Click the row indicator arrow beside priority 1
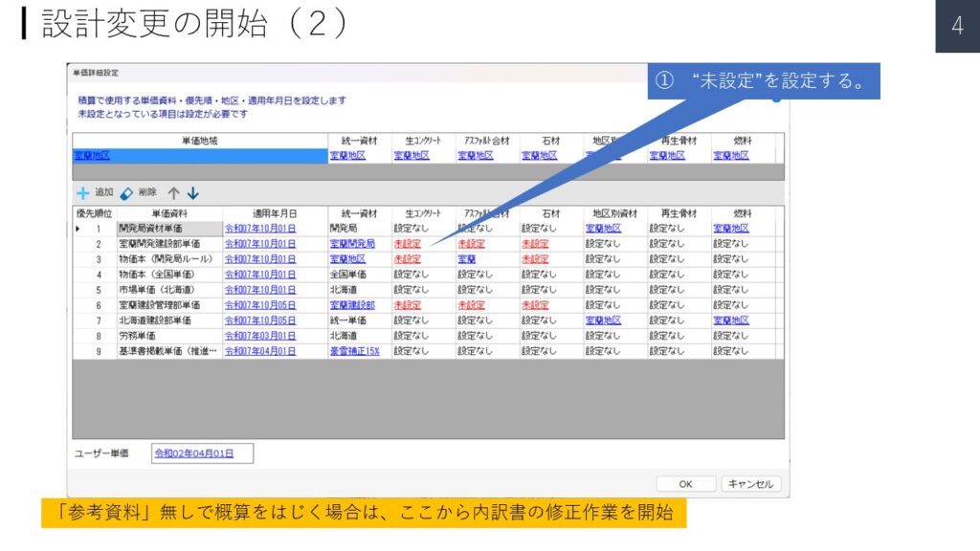The width and height of the screenshot is (980, 551). point(78,229)
